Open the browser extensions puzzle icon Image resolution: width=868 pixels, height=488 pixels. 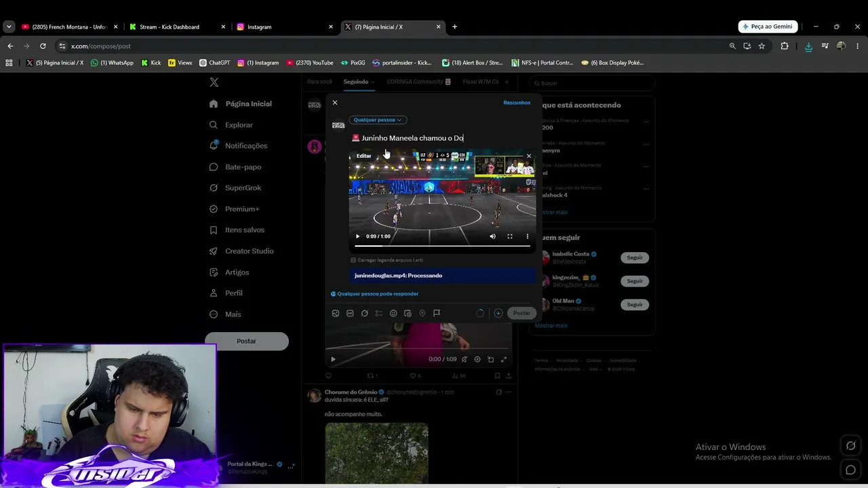tap(785, 46)
